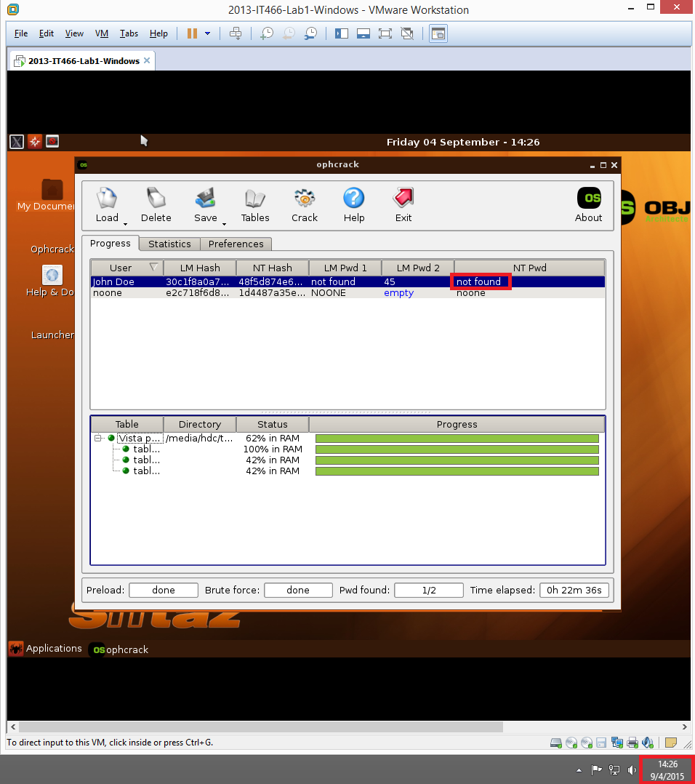Click the network adapter icon in VMware status bar
The width and height of the screenshot is (695, 784).
click(x=617, y=743)
